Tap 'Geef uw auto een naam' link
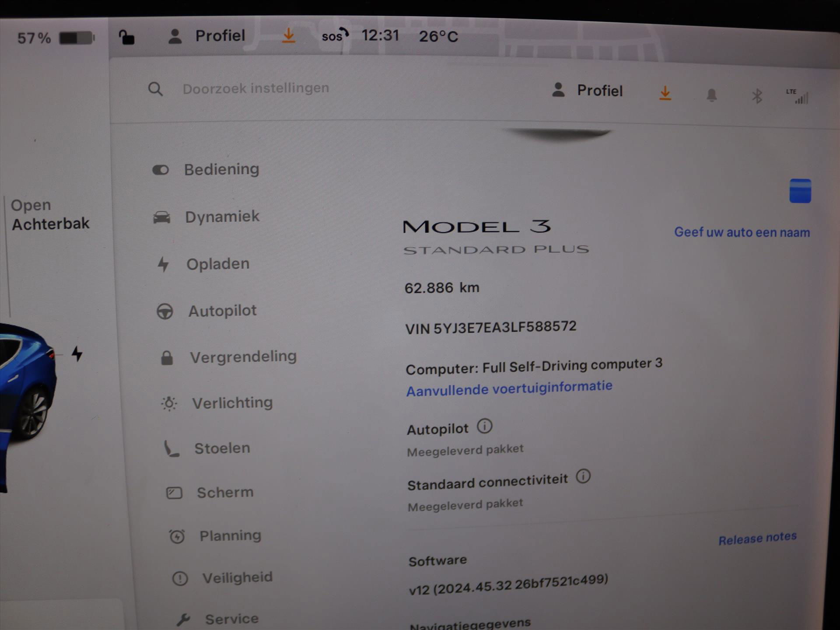The image size is (840, 630). (x=742, y=232)
